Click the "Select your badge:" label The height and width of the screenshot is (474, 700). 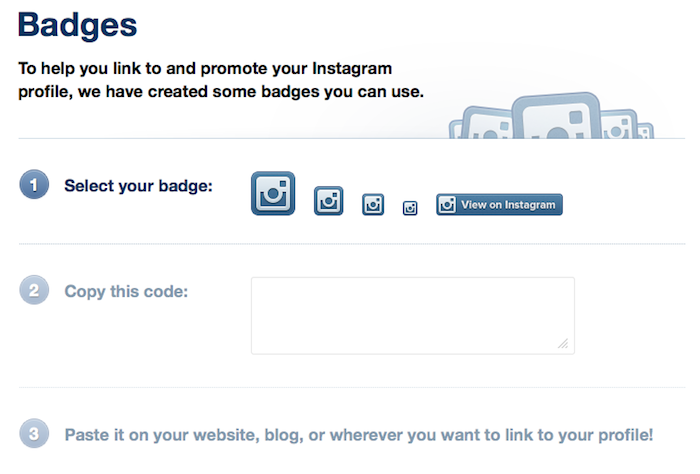click(x=138, y=186)
